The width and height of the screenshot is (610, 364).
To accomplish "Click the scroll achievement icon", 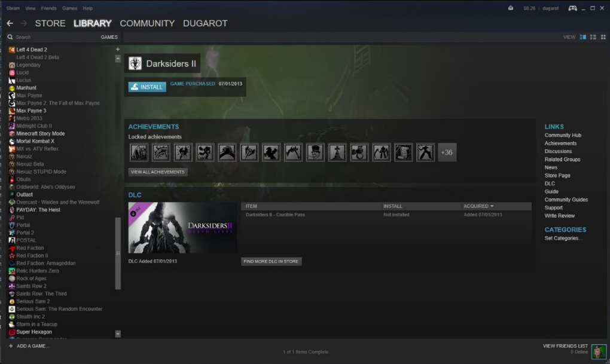I will [x=403, y=152].
